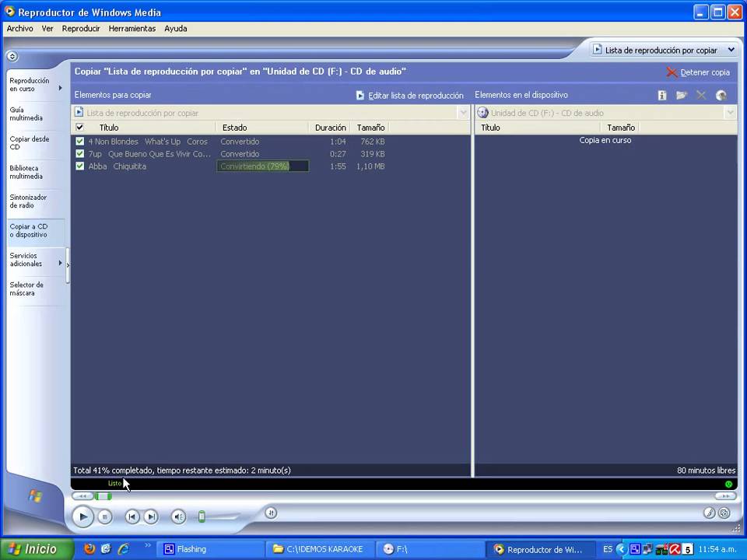Image resolution: width=747 pixels, height=560 pixels.
Task: Click the Convirtiendo (79%) progress bar
Action: (x=262, y=166)
